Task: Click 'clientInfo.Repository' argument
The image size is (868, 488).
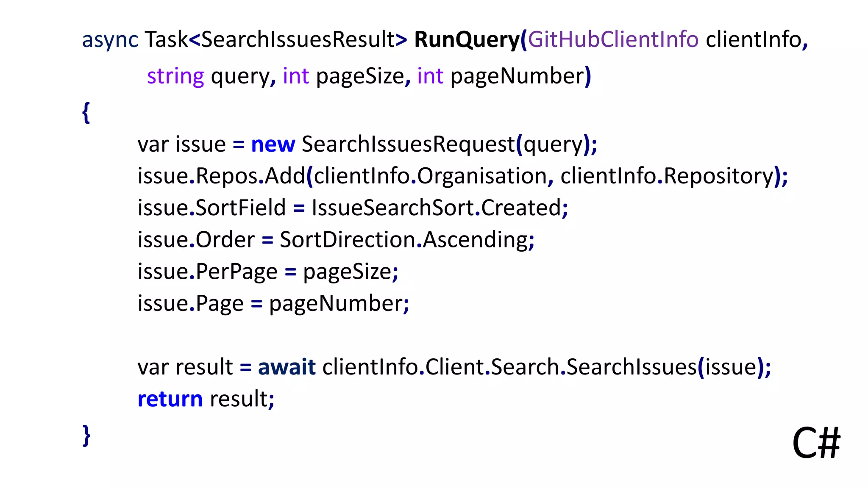Action: (667, 177)
